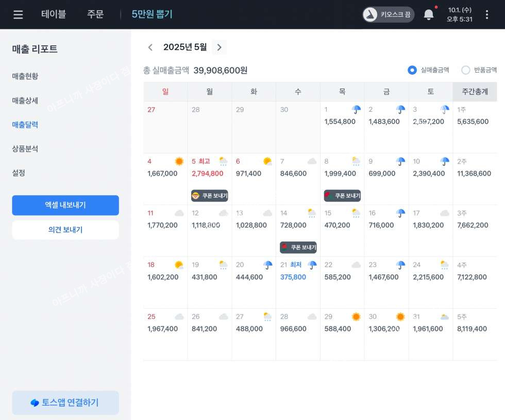This screenshot has height=420, width=505.
Task: Toggle the kiosk off switch
Action: point(389,14)
